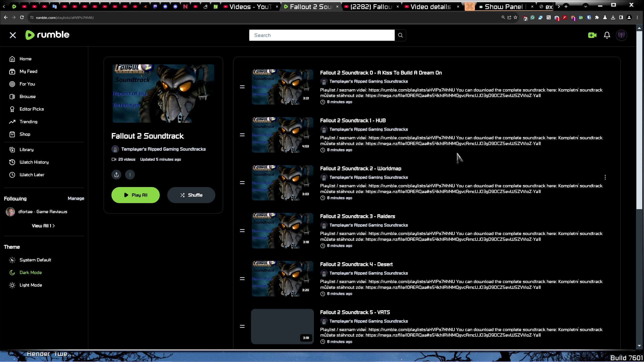Open the Trending section

point(28,121)
